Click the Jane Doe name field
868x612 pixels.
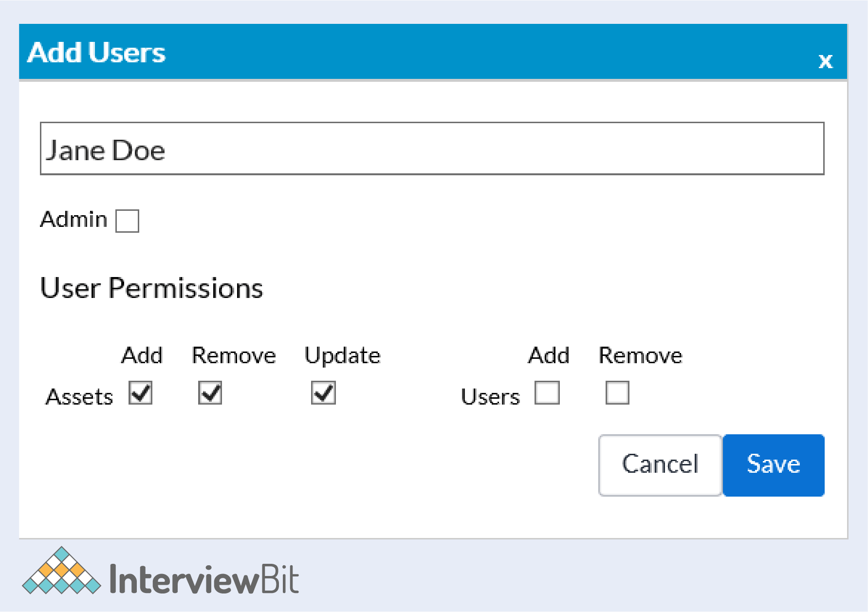click(432, 148)
